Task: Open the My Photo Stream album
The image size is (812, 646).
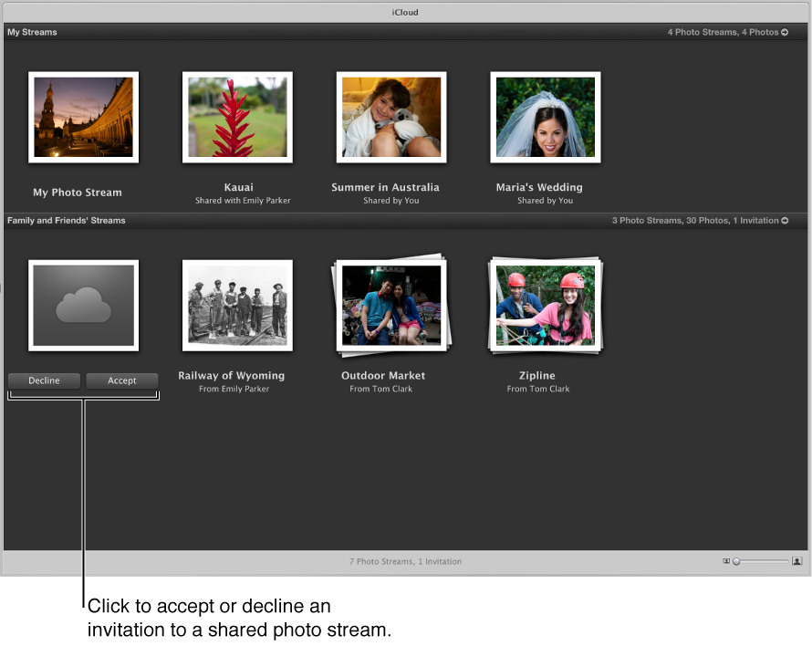Action: [x=83, y=117]
